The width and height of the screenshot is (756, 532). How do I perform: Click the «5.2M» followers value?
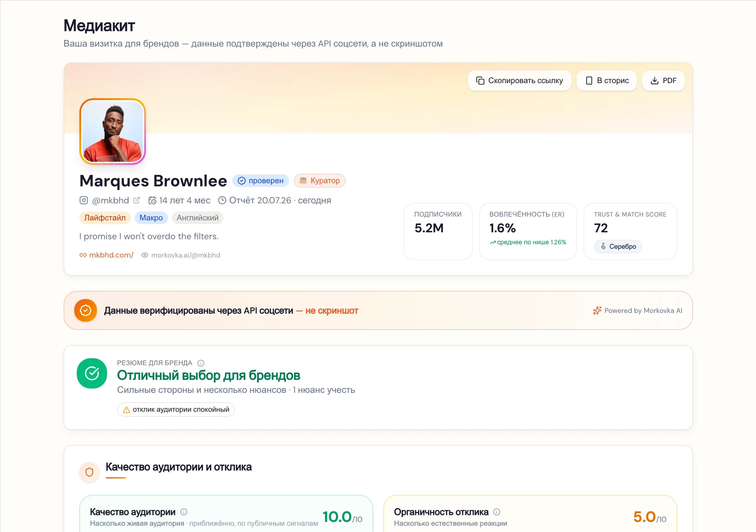click(x=429, y=228)
